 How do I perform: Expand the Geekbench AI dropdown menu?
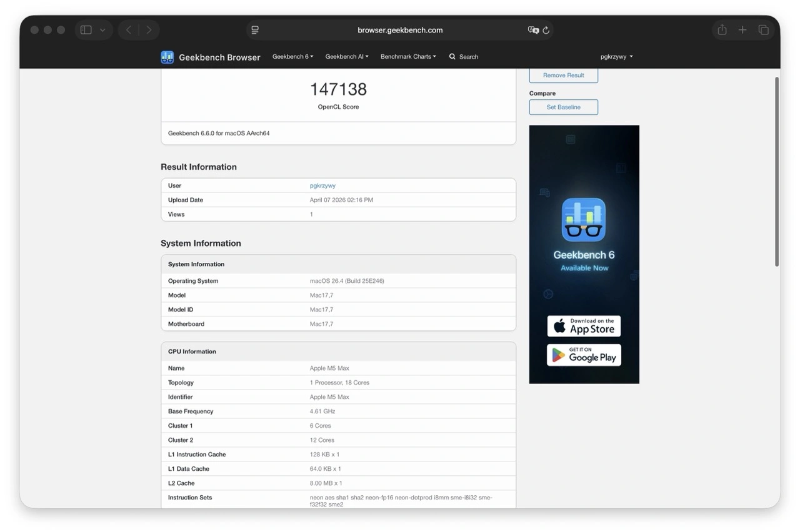[347, 57]
